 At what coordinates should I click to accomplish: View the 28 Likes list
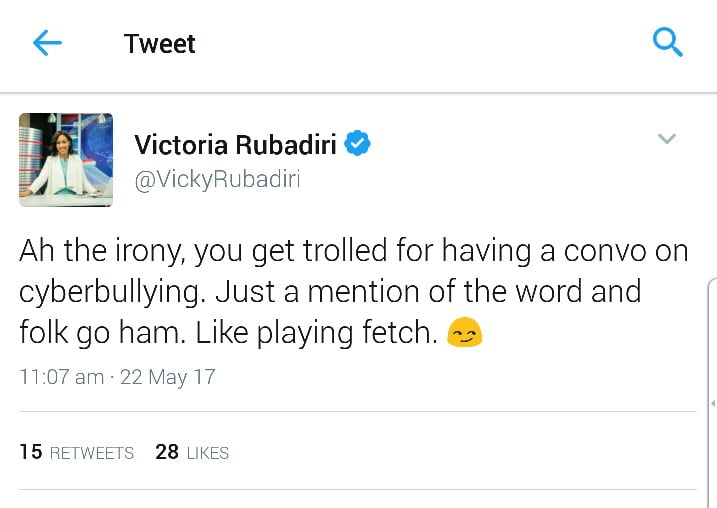(x=192, y=452)
